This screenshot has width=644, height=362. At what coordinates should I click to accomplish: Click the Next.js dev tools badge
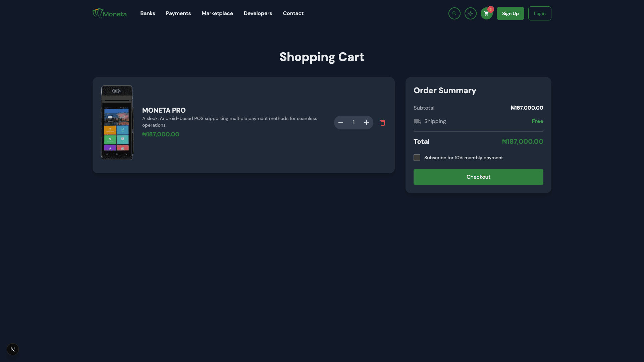pos(13,349)
